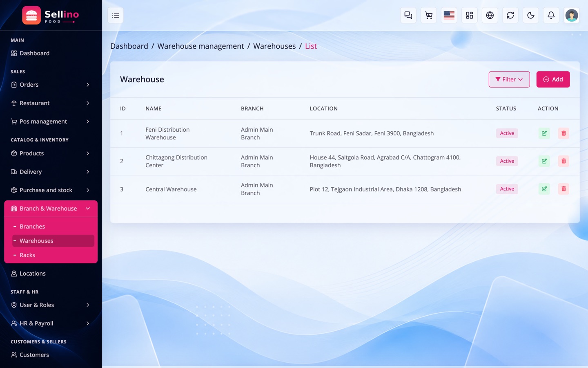Click the NAME column header

154,109
